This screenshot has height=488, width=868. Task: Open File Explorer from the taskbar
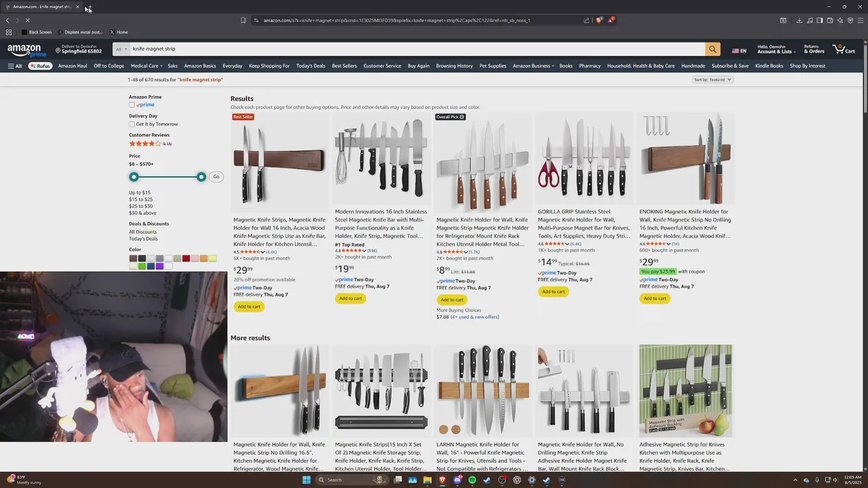[x=427, y=480]
